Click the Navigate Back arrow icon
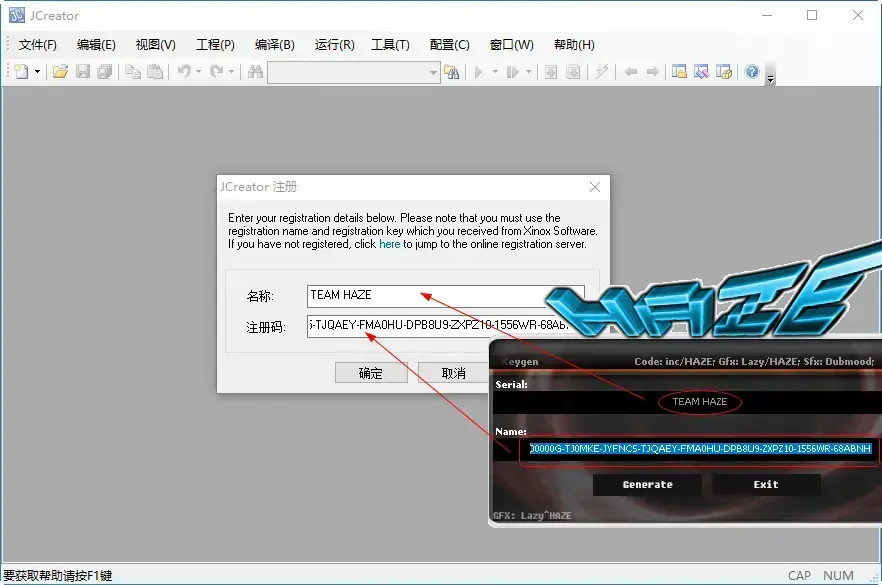882x585 pixels. 631,72
